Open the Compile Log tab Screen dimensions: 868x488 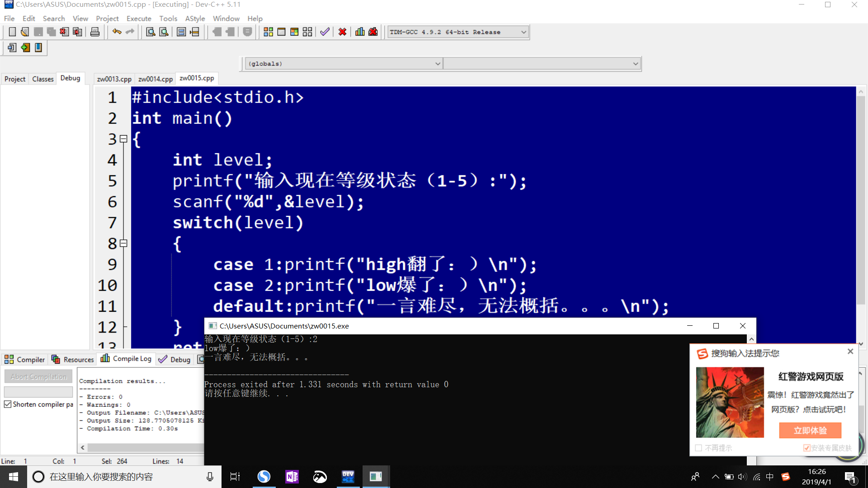point(126,359)
